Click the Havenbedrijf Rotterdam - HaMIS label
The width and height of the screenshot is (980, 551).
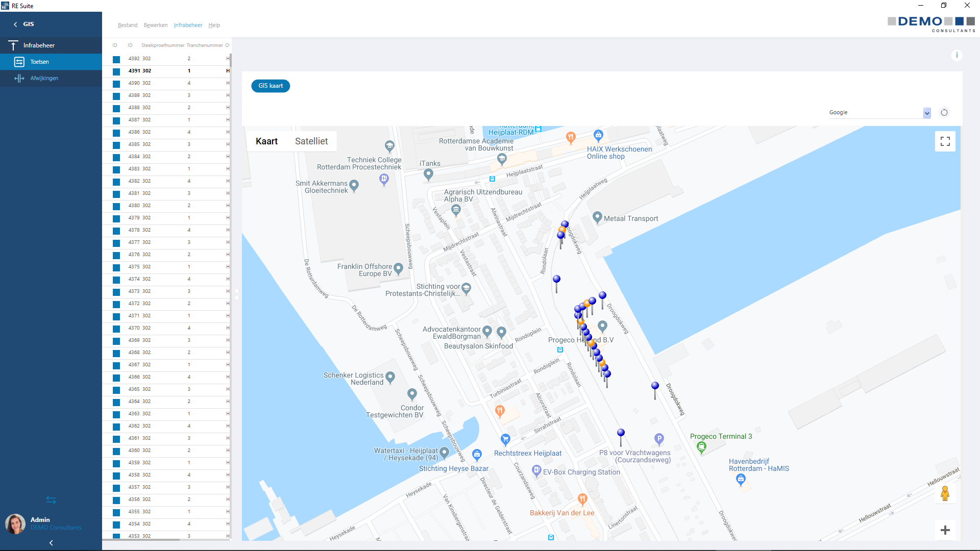click(758, 465)
